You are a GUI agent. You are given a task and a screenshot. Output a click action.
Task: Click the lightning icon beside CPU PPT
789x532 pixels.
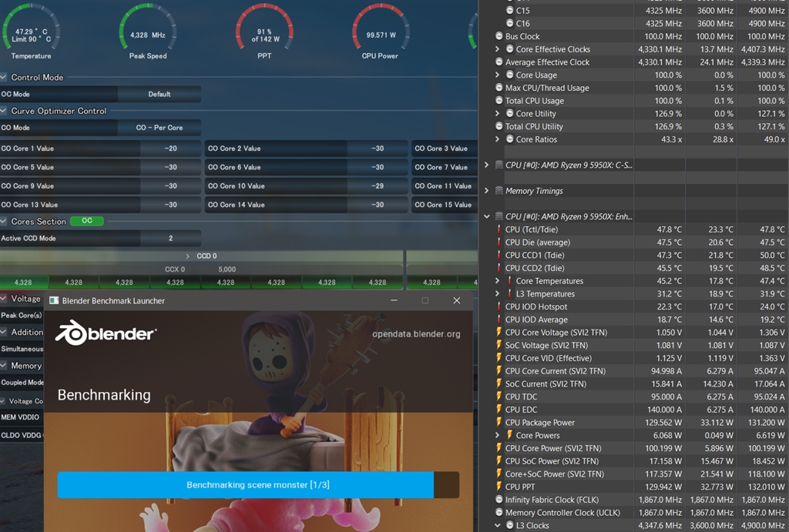click(499, 487)
